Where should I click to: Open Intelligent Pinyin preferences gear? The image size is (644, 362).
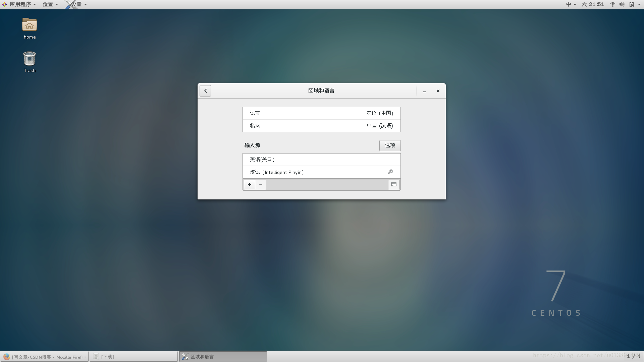[x=390, y=172]
